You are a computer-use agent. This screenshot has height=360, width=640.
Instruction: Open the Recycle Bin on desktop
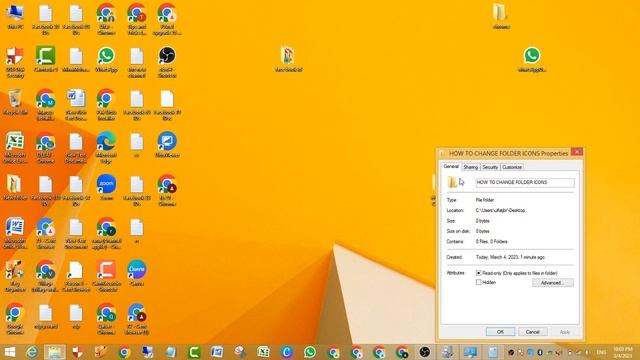point(15,102)
